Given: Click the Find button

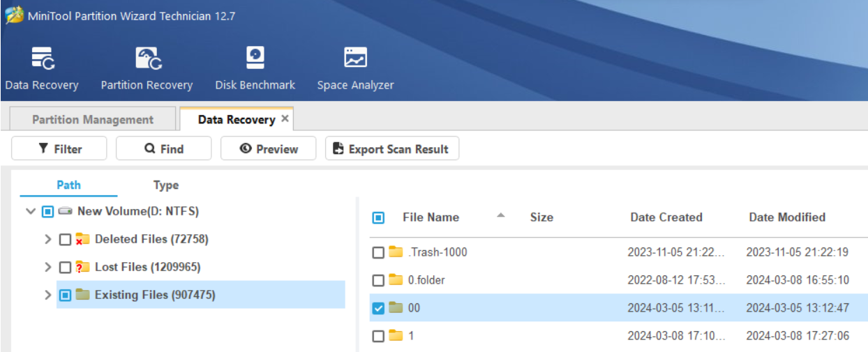Looking at the screenshot, I should click(x=164, y=148).
